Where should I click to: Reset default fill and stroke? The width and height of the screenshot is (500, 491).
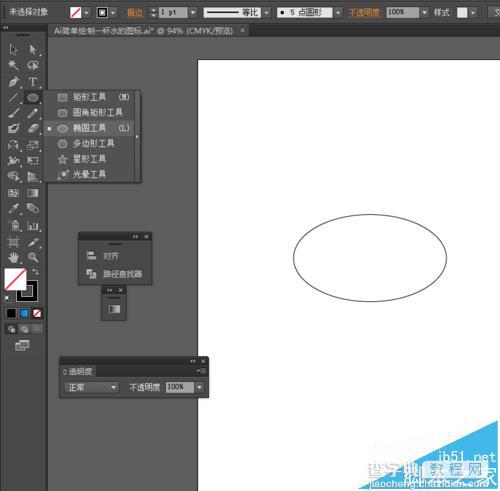(x=8, y=299)
